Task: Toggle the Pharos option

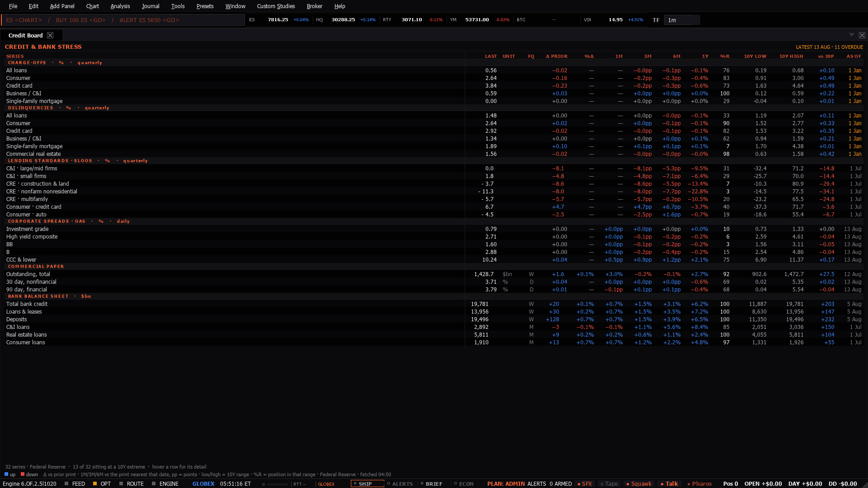Action: [699, 483]
